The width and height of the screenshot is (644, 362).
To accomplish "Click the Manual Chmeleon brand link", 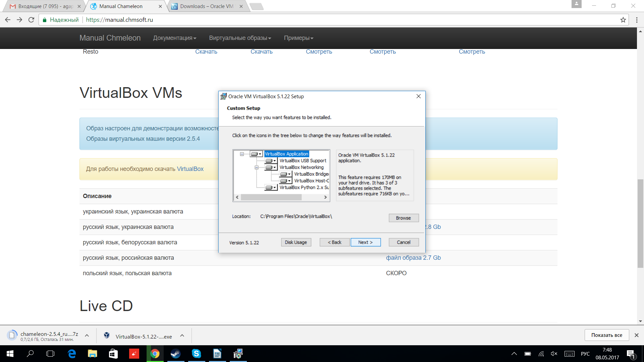I will click(110, 38).
